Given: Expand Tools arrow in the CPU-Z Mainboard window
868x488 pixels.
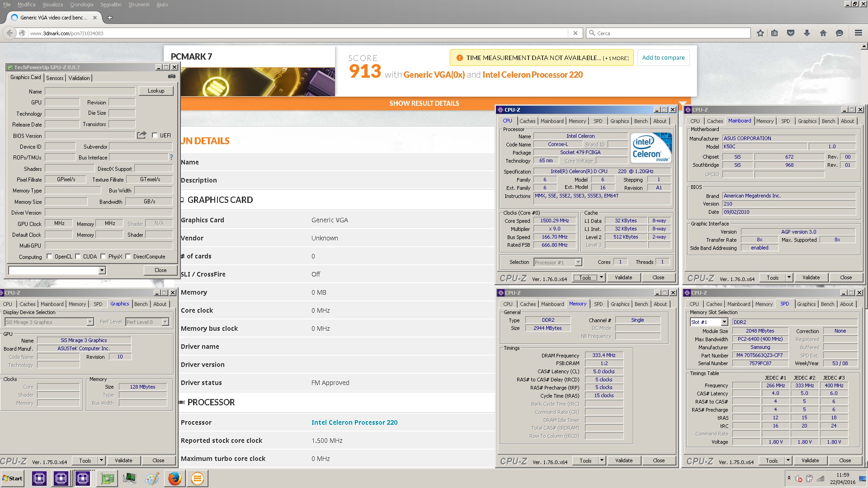Looking at the screenshot, I should (x=789, y=277).
